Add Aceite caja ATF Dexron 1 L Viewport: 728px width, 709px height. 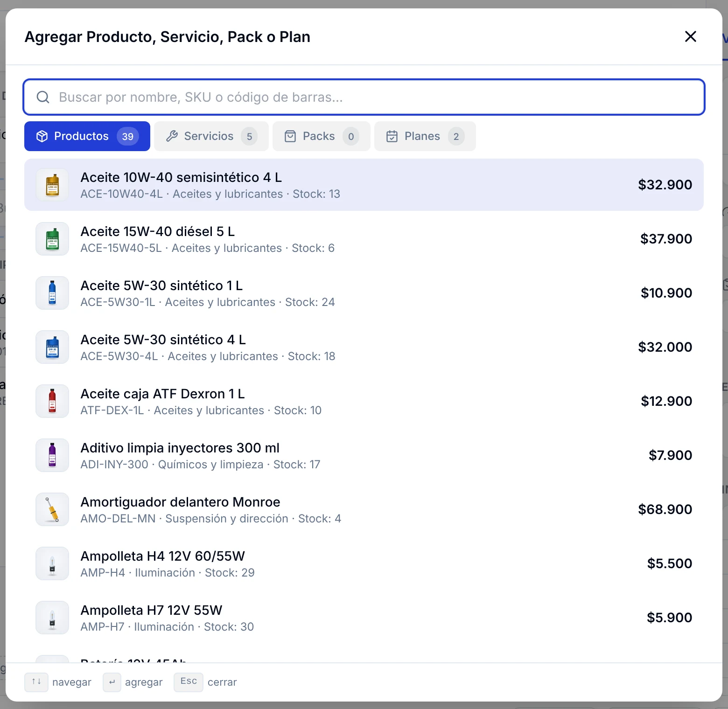click(364, 401)
